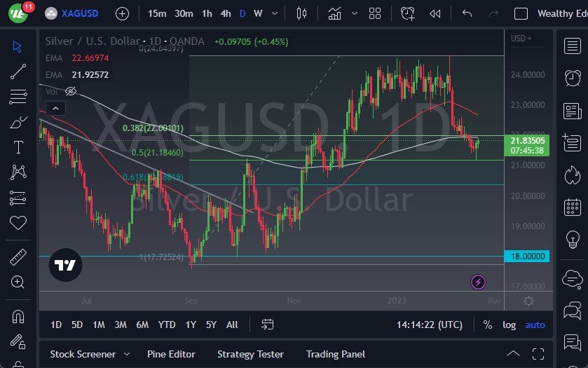Undo the last chart action
Image resolution: width=588 pixels, height=368 pixels.
tap(467, 14)
